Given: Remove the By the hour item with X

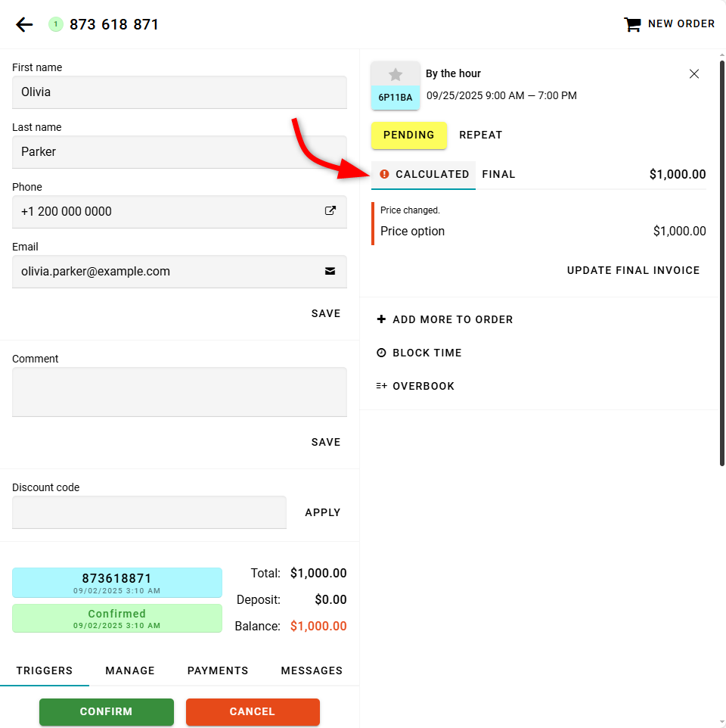Looking at the screenshot, I should tap(694, 74).
